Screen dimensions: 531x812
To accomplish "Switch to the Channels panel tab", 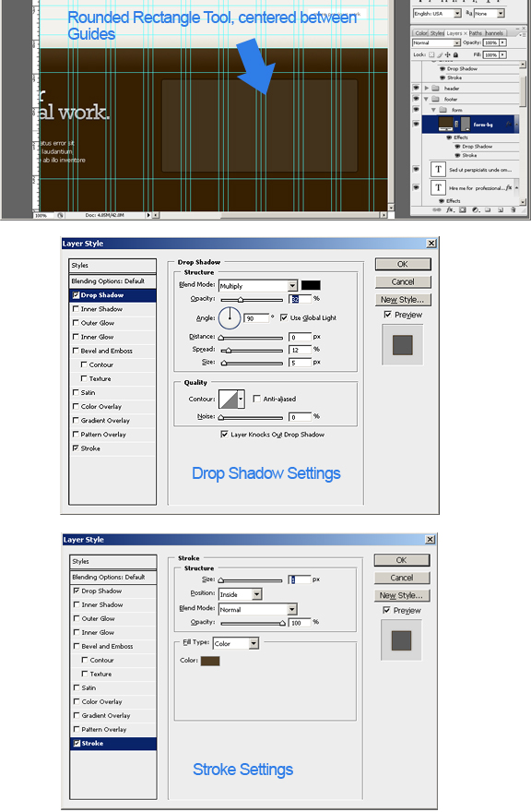I will point(494,33).
